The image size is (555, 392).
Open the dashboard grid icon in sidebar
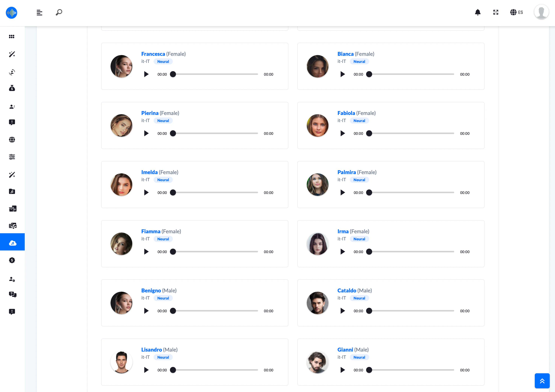12,37
